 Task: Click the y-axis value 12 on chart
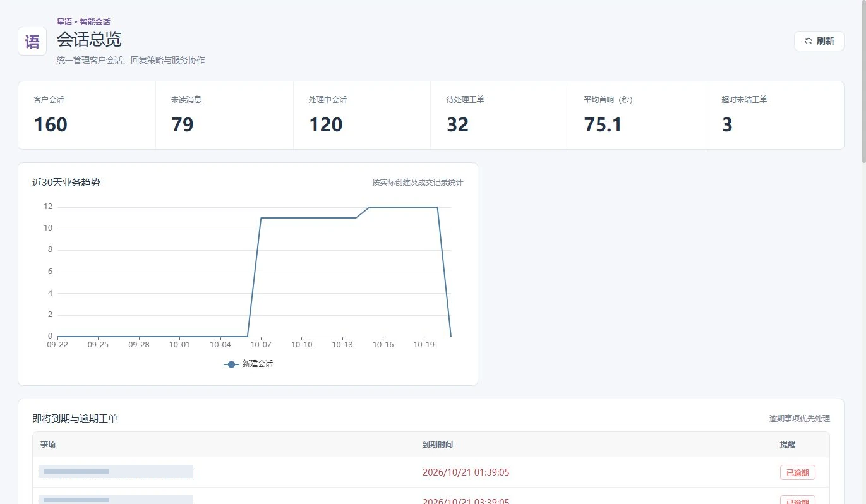(48, 207)
